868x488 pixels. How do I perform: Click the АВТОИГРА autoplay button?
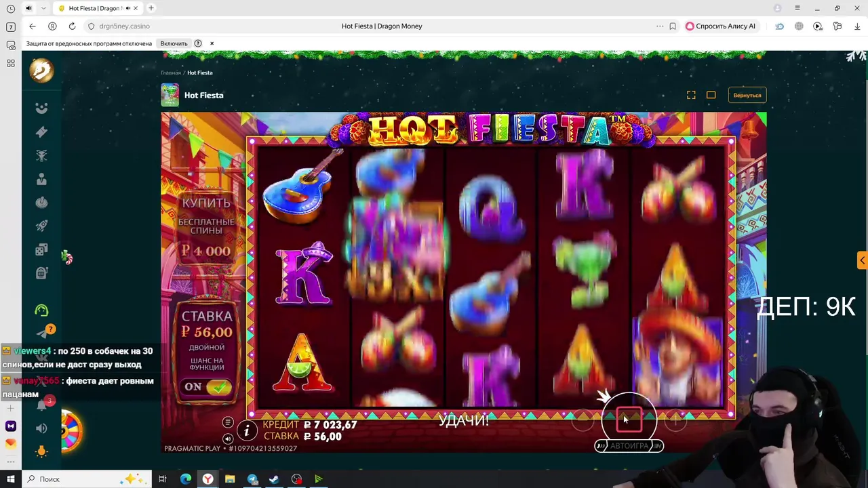coord(629,445)
